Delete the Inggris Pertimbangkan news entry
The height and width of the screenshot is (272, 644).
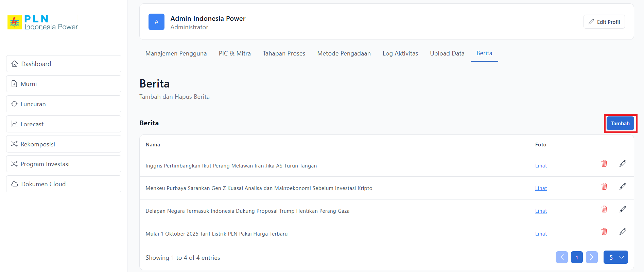[604, 164]
